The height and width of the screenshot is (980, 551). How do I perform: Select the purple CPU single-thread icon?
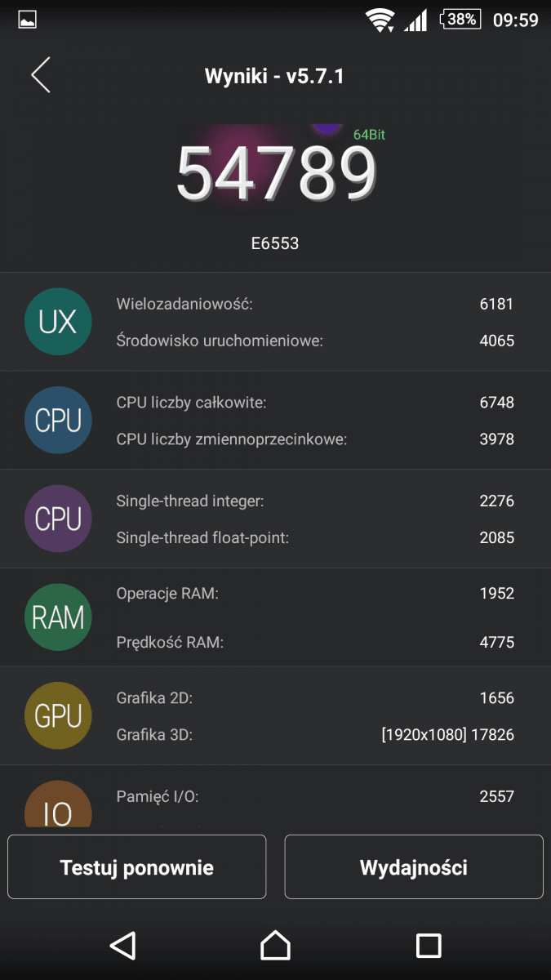[58, 519]
